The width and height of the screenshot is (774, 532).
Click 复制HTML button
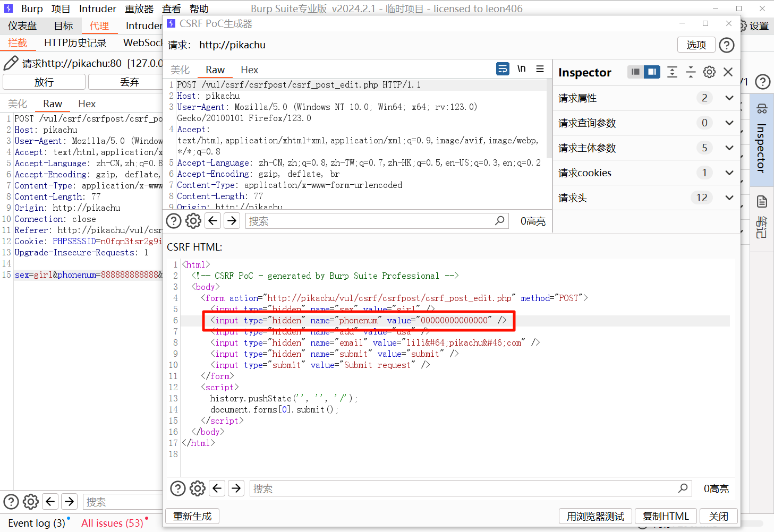coord(666,517)
